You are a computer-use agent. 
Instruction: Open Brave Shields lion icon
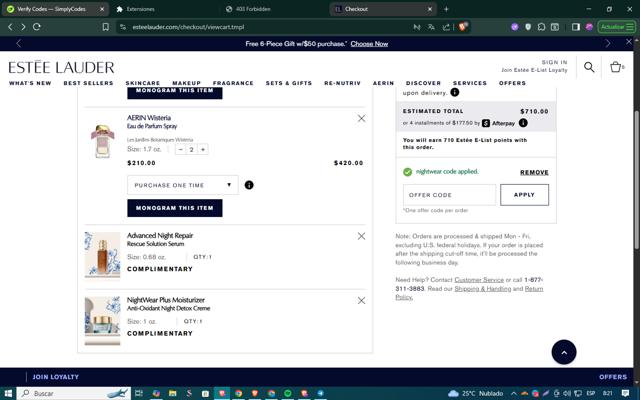coord(463,27)
